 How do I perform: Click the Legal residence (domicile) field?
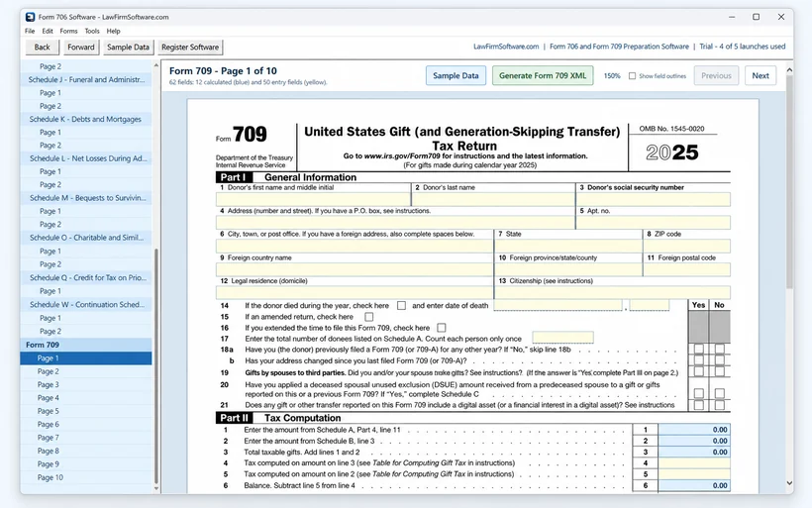point(355,292)
